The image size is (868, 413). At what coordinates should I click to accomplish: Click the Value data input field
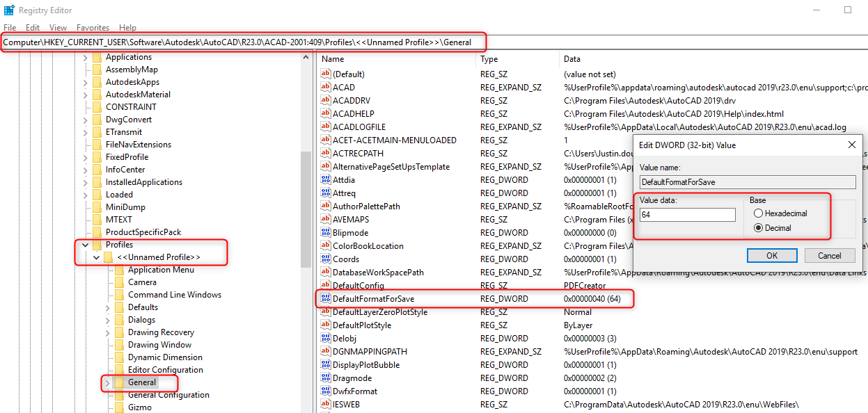tap(687, 215)
